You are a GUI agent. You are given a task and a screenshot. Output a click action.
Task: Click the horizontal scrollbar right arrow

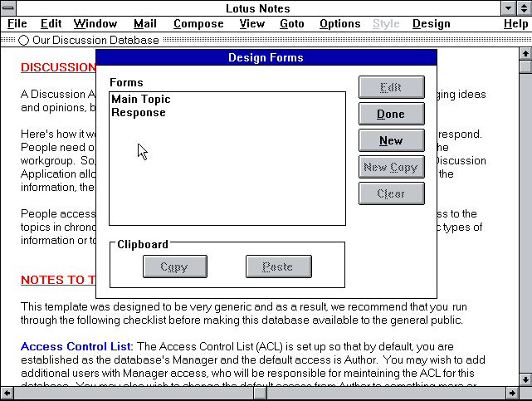(x=511, y=394)
